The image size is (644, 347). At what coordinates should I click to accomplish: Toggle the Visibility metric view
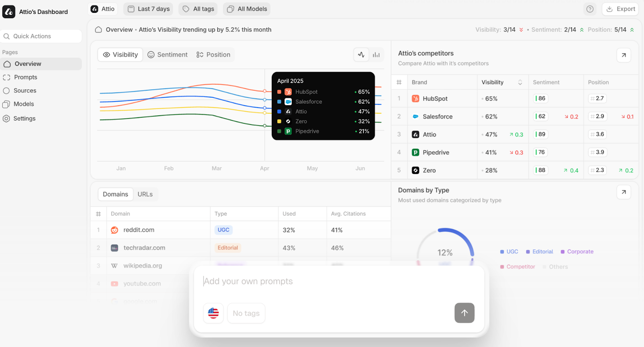click(120, 55)
